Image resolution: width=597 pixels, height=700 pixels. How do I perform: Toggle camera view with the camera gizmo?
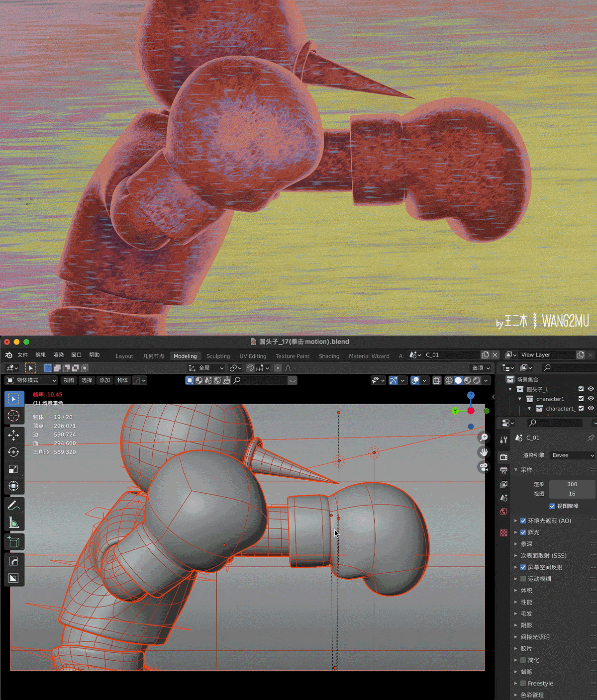[x=484, y=467]
